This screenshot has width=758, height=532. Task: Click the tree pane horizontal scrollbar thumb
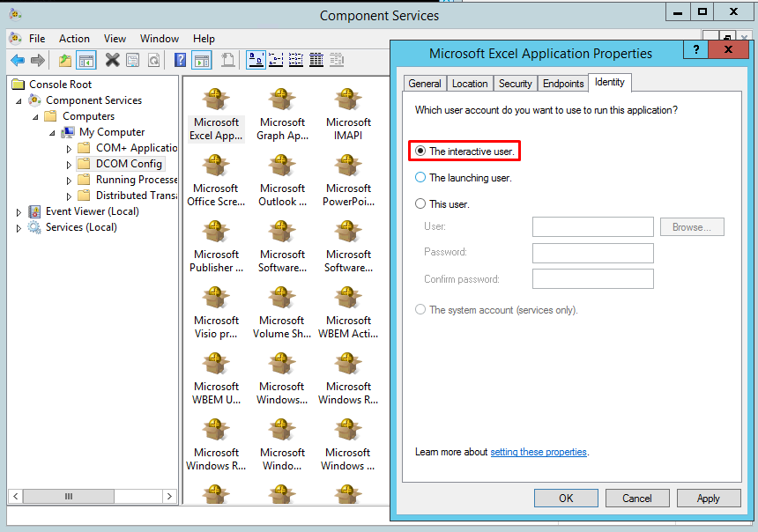(69, 496)
